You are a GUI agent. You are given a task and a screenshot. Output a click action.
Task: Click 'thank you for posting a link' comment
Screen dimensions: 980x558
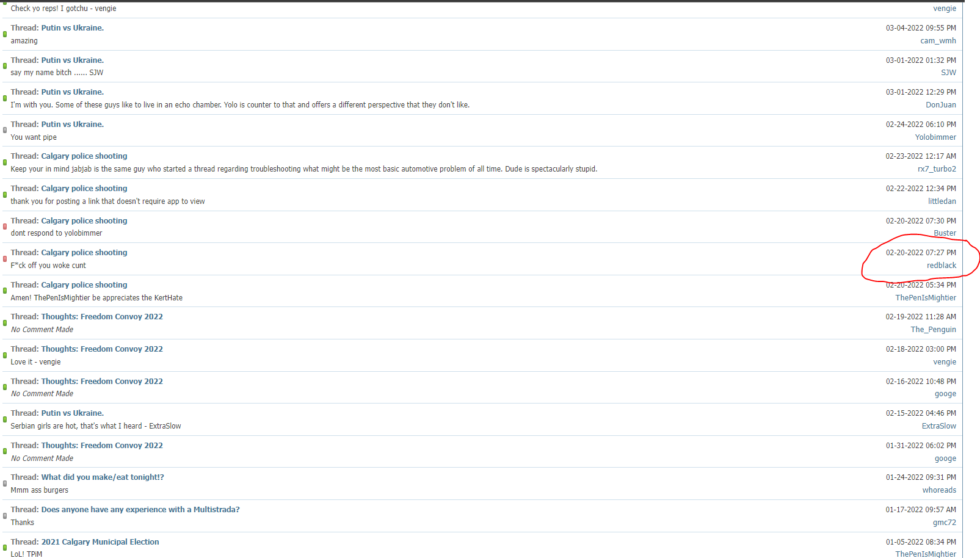pos(108,201)
